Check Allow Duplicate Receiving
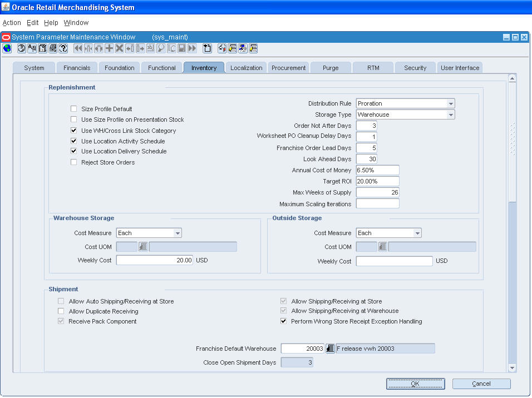Viewport: 532px width, 398px height. [61, 311]
